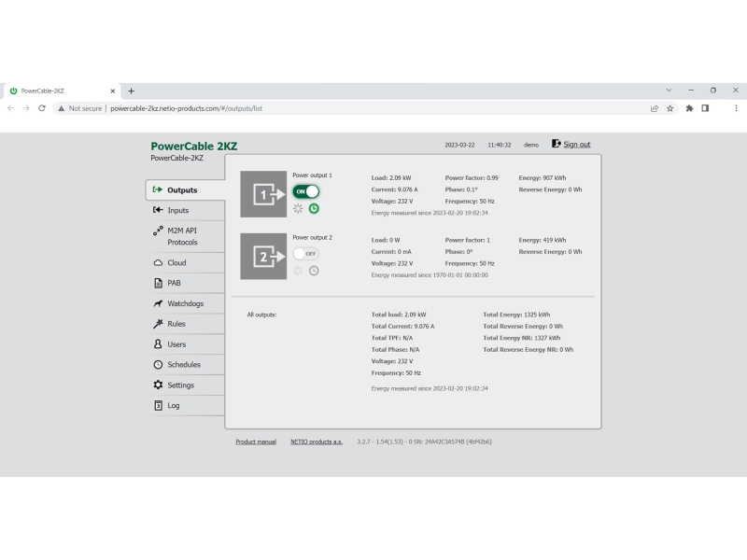The height and width of the screenshot is (560, 747).
Task: Click the Total Energy: 1325 kWh value
Action: pyautogui.click(x=516, y=315)
